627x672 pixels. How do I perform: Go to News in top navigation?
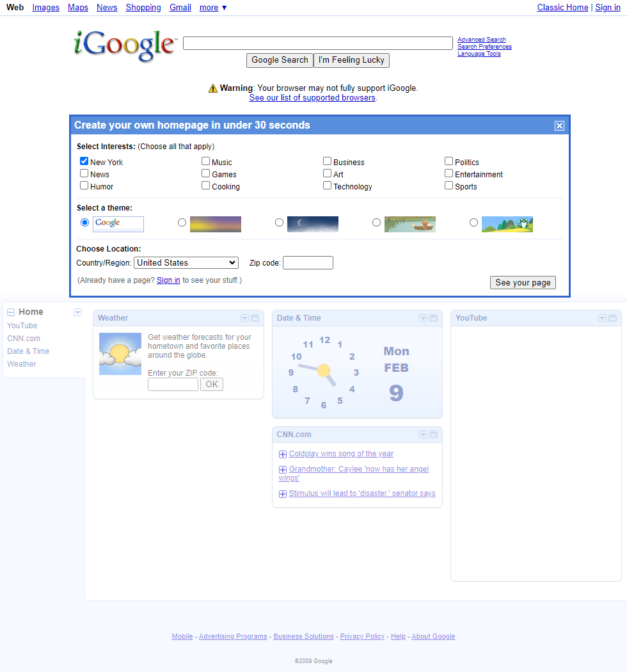[x=107, y=7]
